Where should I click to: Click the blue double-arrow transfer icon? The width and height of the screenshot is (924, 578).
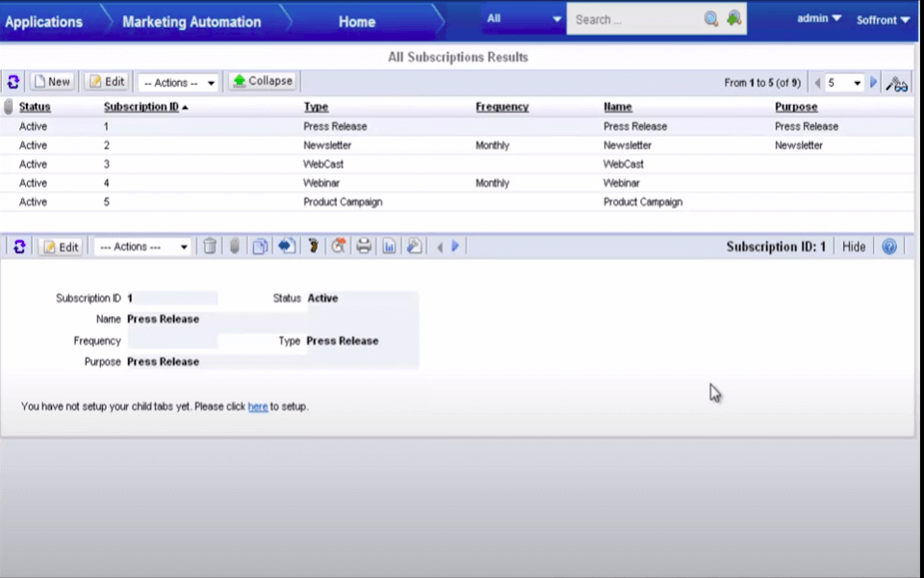[x=287, y=246]
